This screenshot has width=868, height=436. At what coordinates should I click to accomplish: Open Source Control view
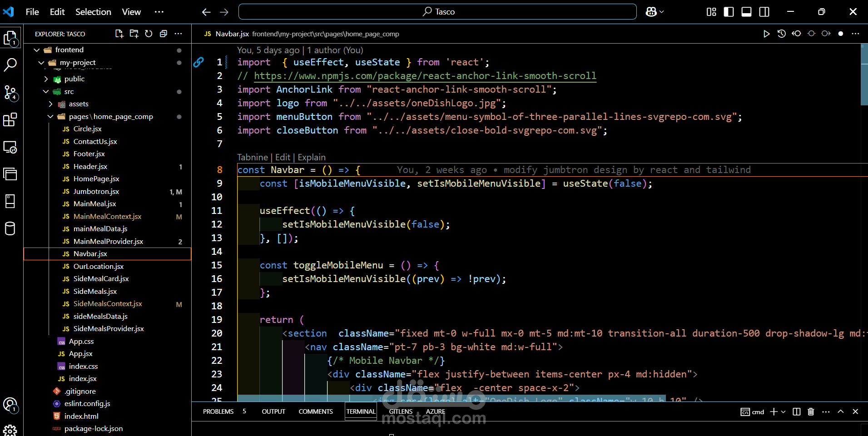(x=10, y=93)
